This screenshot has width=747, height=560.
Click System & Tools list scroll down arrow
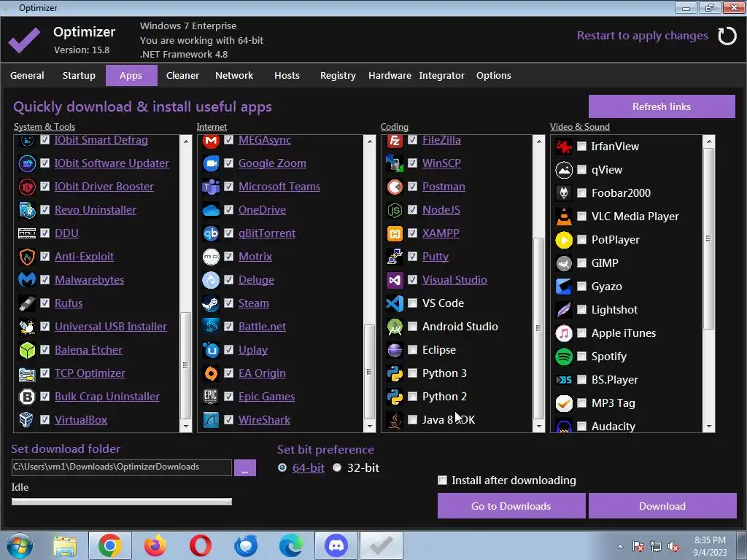(186, 427)
